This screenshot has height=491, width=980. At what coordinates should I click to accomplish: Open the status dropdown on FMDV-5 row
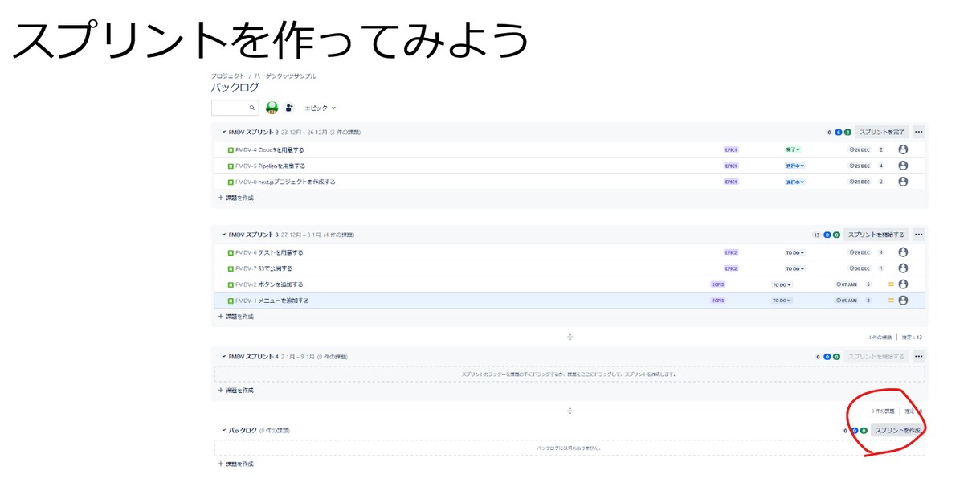coord(794,166)
